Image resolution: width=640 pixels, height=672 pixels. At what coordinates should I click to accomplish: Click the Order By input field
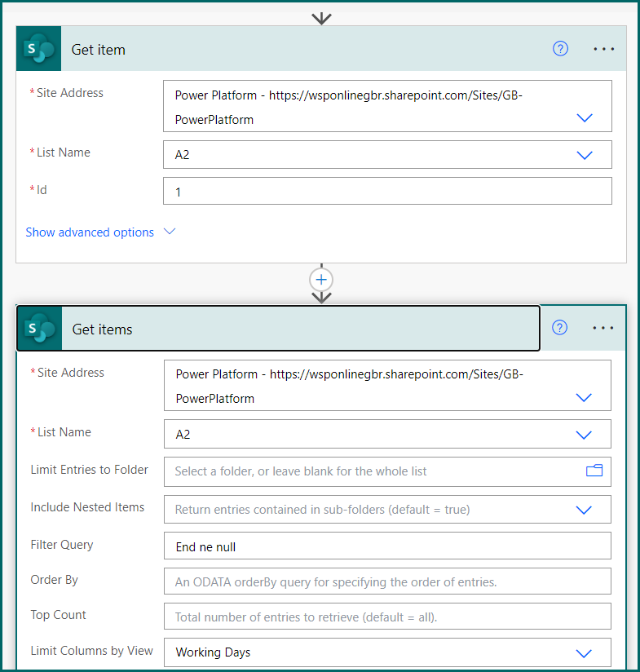tap(387, 581)
